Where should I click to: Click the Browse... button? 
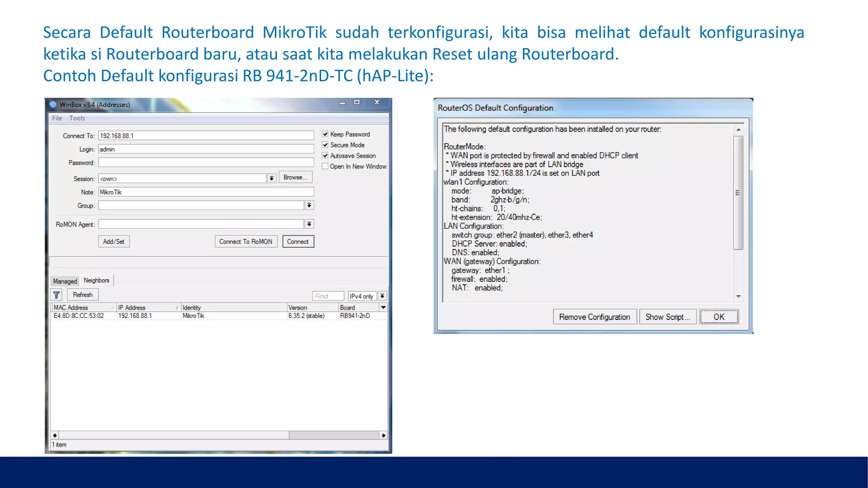point(295,177)
